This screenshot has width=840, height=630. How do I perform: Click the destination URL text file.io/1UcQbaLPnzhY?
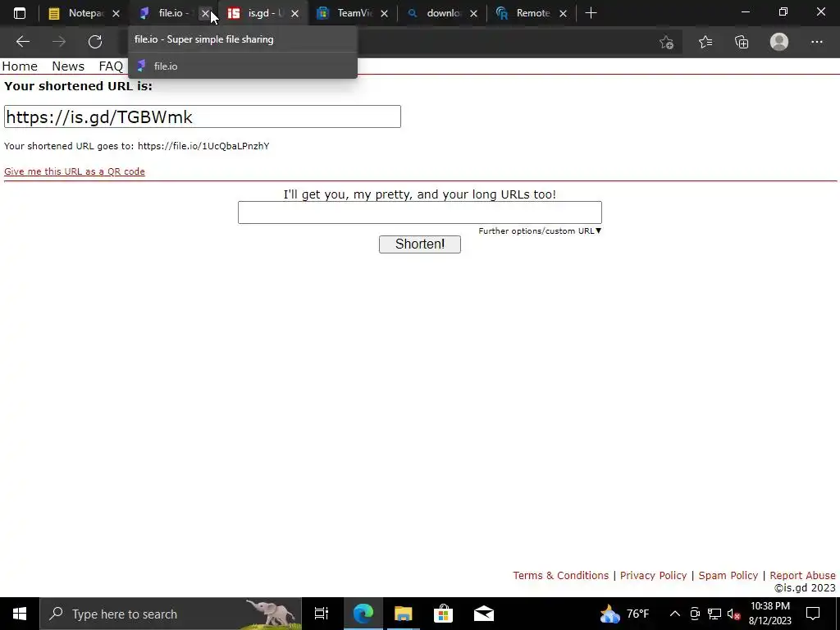point(203,146)
